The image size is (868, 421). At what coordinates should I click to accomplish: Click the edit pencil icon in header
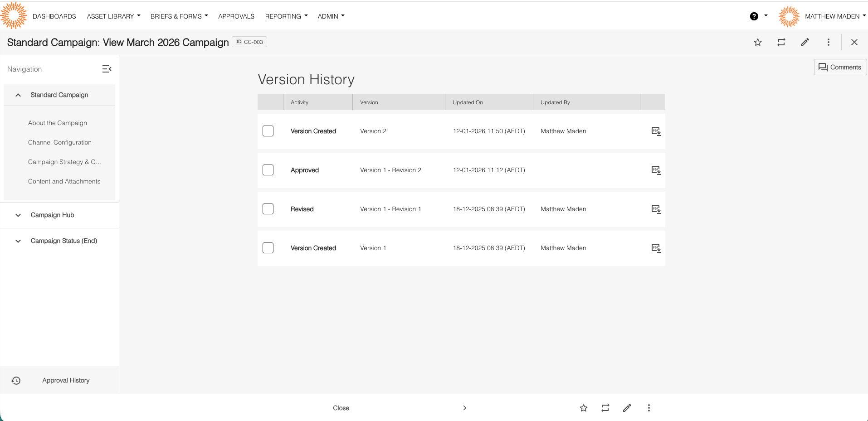click(805, 42)
